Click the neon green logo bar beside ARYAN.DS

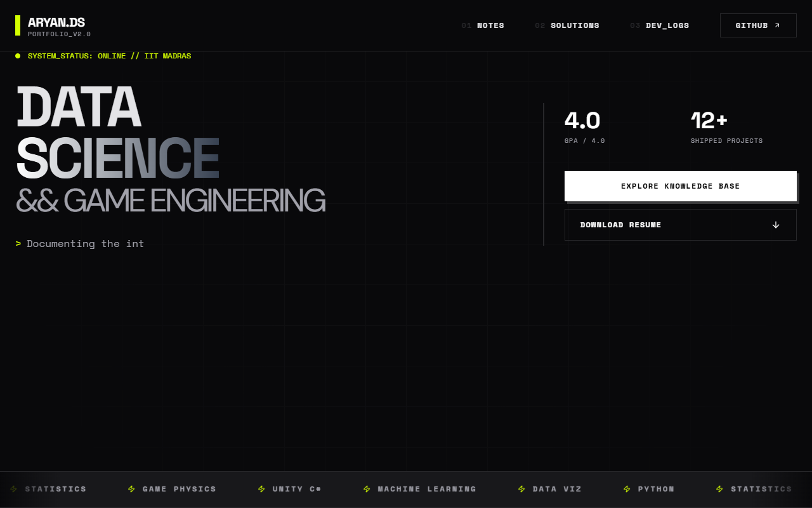(18, 25)
